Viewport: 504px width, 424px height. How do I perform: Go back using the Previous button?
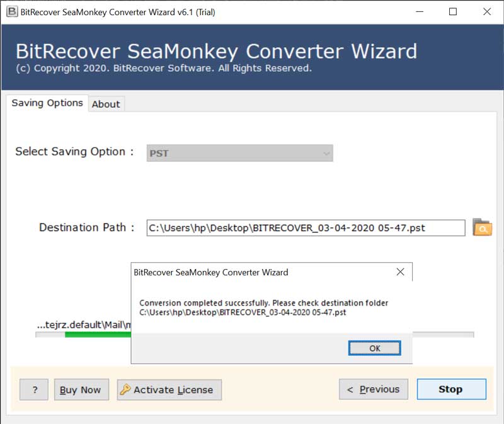(x=374, y=389)
